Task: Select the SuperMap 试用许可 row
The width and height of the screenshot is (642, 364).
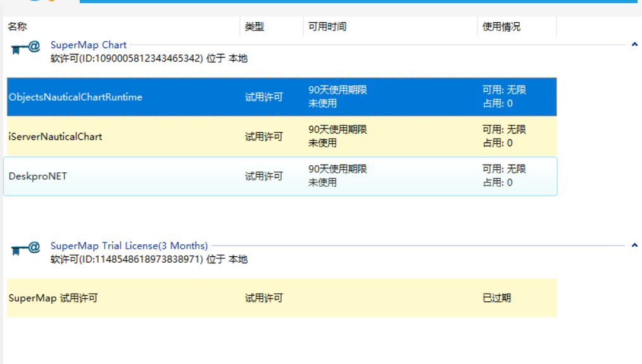Action: tap(53, 298)
